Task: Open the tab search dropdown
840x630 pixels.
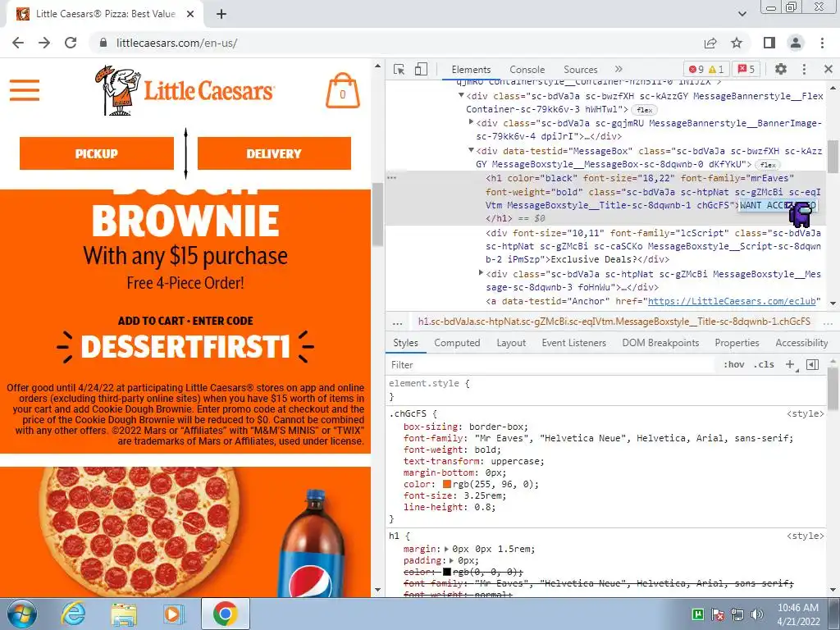Action: point(742,14)
